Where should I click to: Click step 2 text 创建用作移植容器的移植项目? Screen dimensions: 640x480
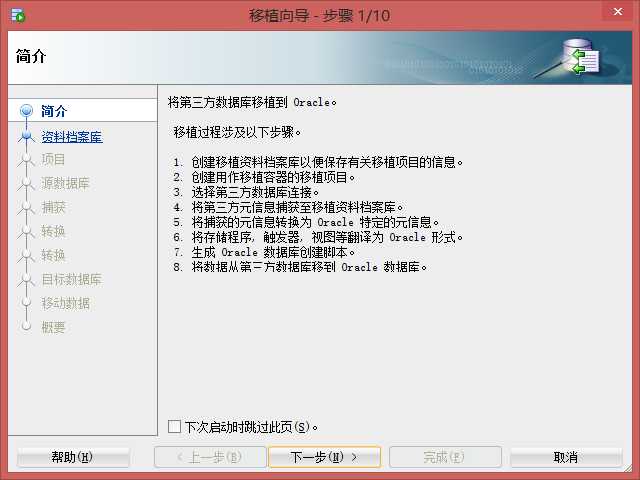pos(273,177)
